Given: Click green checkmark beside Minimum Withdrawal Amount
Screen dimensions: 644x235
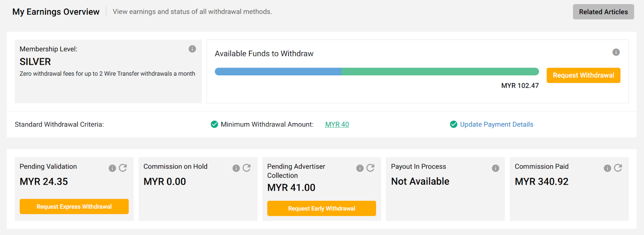Looking at the screenshot, I should tap(215, 124).
